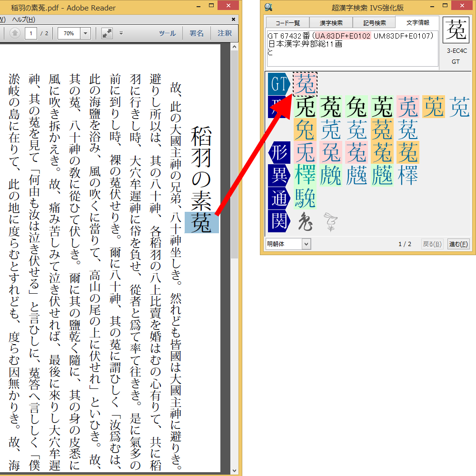Expand the small toolbar options arrow
The height and width of the screenshot is (476, 476).
point(121,33)
